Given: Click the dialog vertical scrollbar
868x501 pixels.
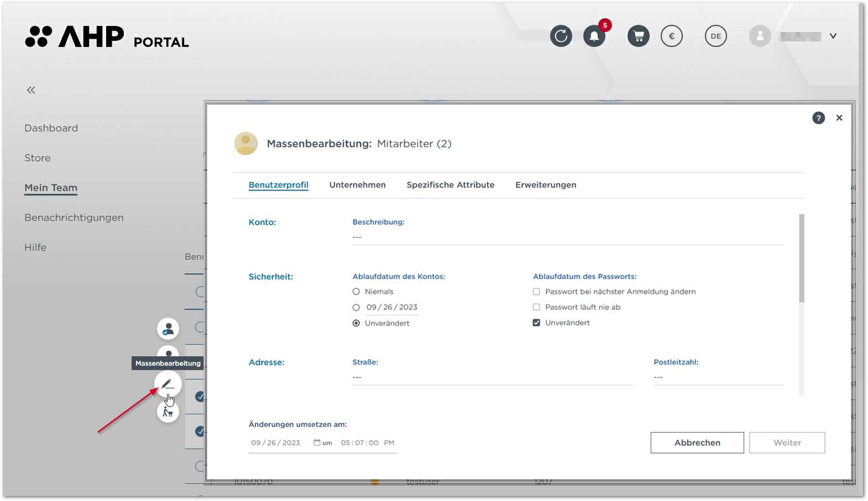Looking at the screenshot, I should 802,258.
